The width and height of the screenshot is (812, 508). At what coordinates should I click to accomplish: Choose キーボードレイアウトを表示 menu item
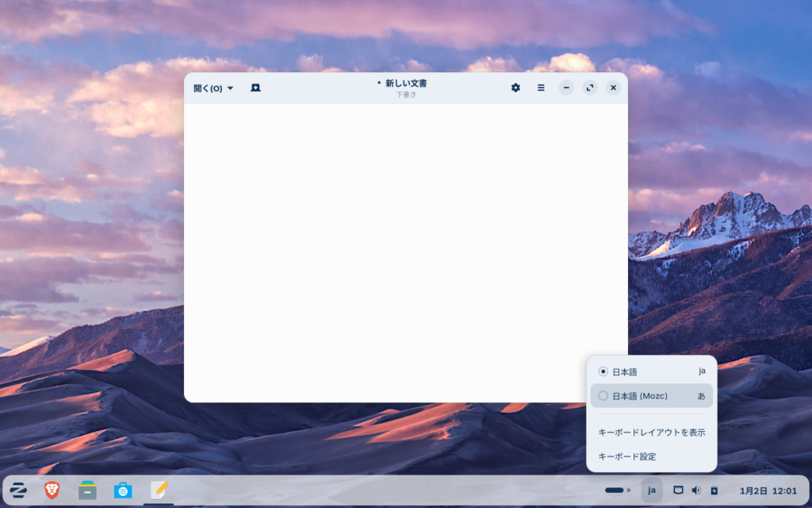tap(651, 433)
